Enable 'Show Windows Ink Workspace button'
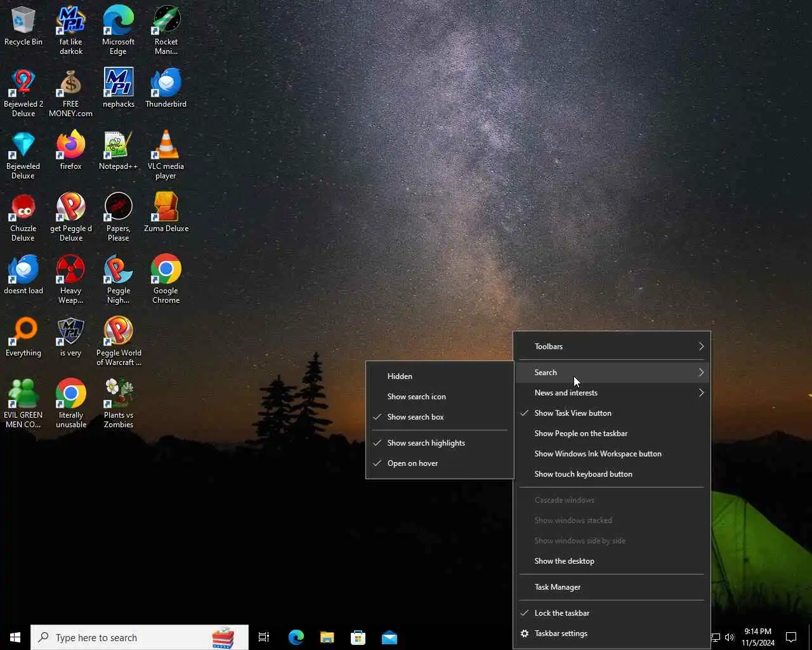 tap(612, 454)
